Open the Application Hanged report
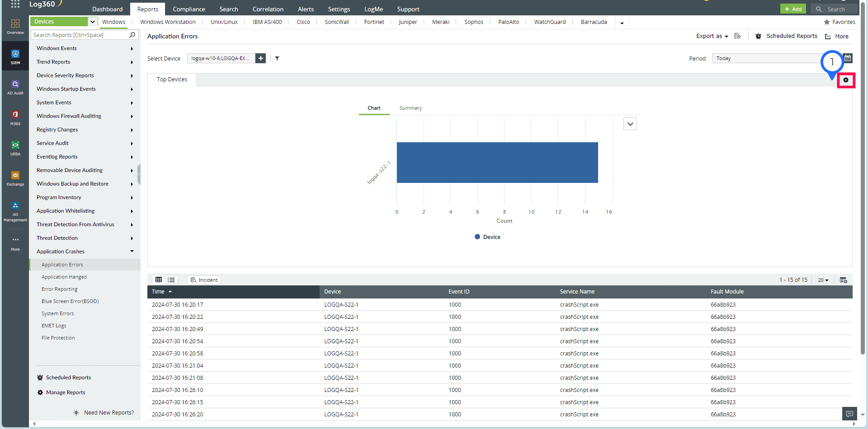The image size is (868, 429). 64,277
